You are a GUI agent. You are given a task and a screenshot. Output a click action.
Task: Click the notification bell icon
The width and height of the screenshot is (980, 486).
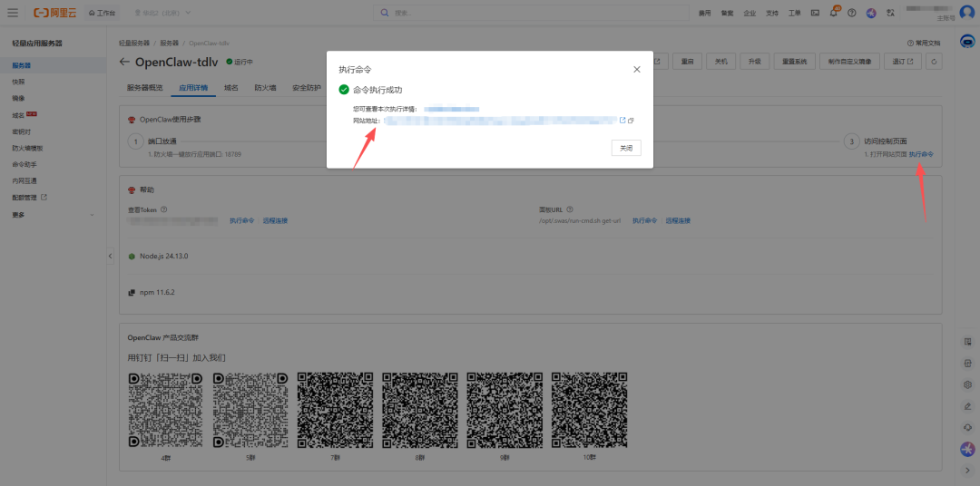833,13
